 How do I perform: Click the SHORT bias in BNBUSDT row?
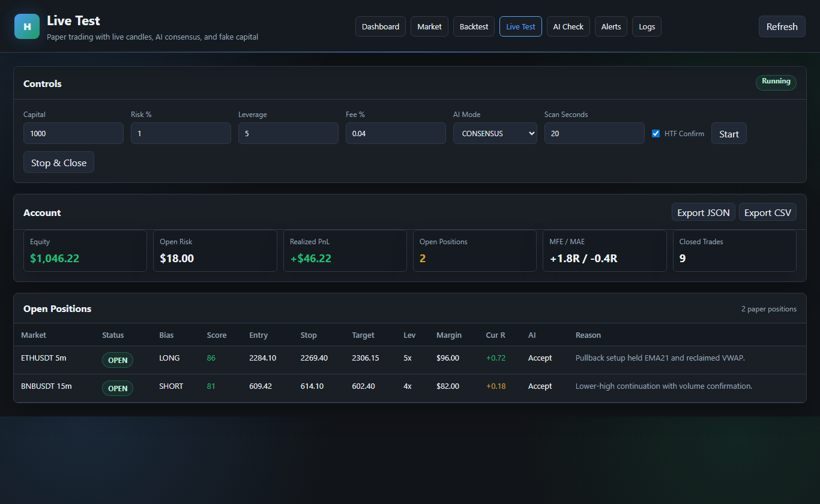[x=171, y=386]
